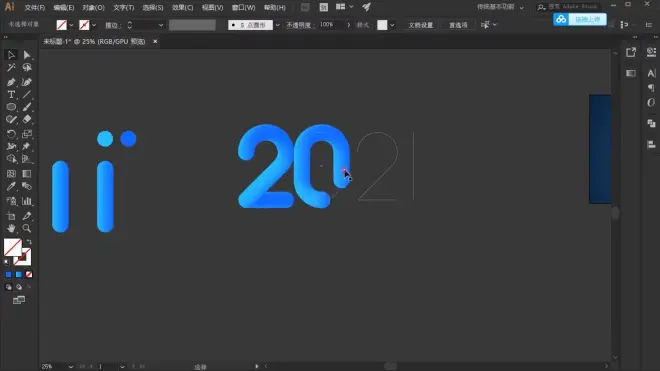Image resolution: width=660 pixels, height=371 pixels.
Task: Open the screen mode switcher
Action: tap(19, 300)
